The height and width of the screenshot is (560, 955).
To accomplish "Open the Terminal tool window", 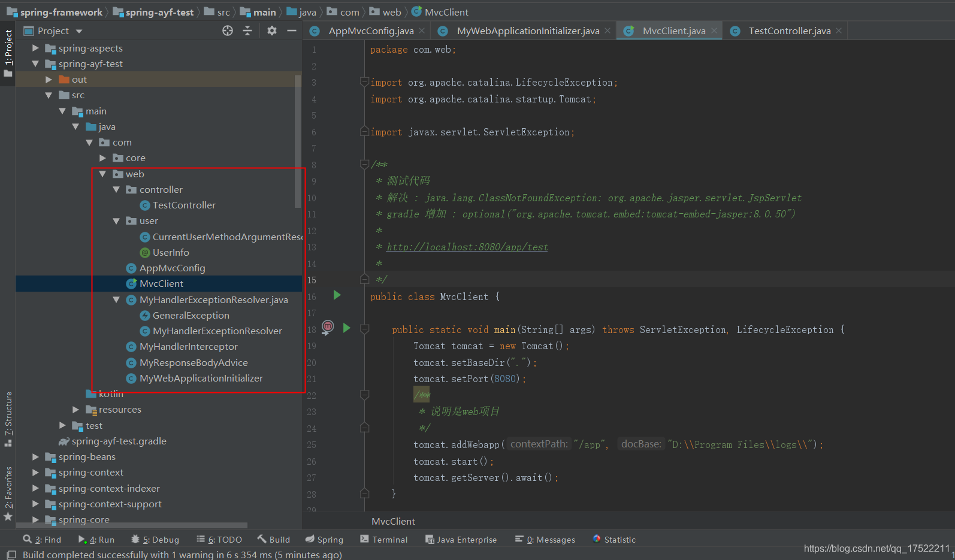I will [383, 539].
